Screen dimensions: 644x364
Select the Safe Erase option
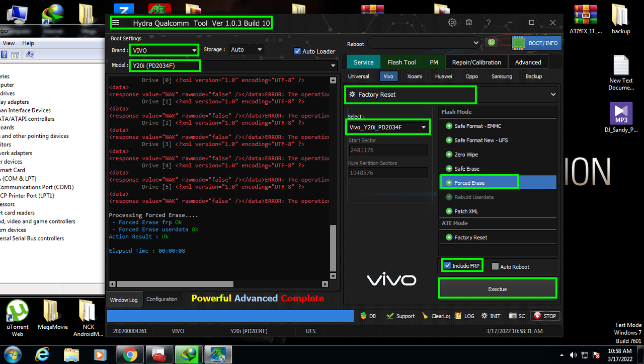[498, 169]
